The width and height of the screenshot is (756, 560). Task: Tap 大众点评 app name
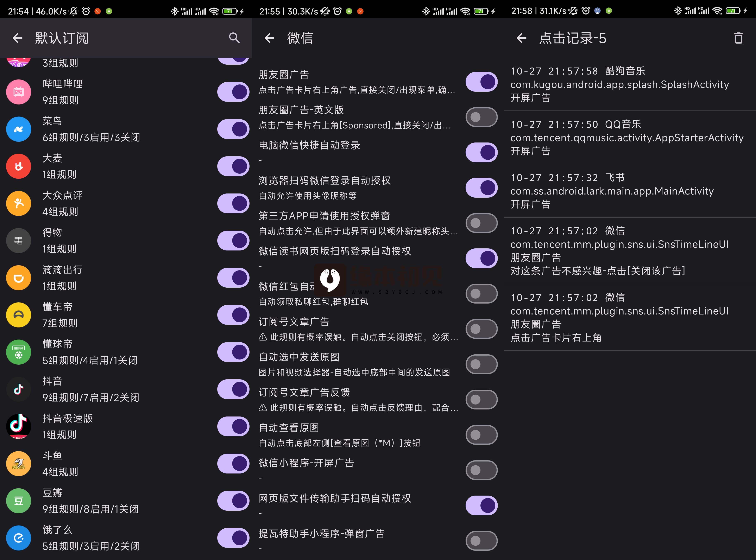coord(63,195)
